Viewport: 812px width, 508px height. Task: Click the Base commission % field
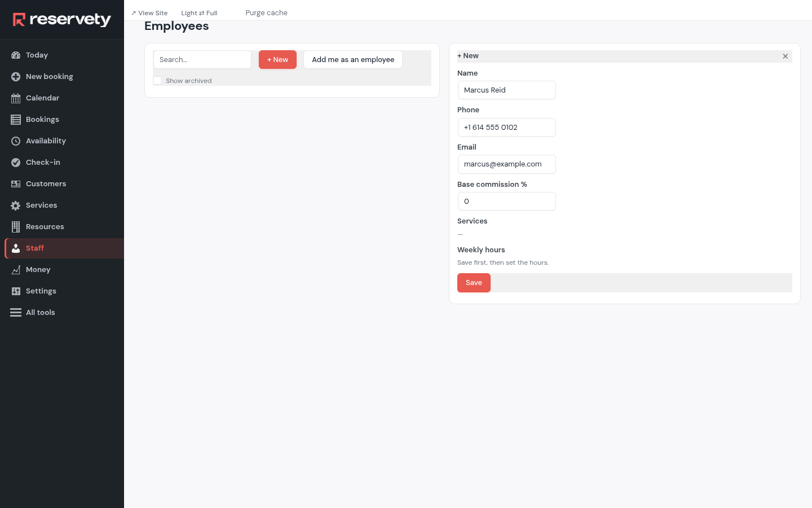pyautogui.click(x=507, y=202)
